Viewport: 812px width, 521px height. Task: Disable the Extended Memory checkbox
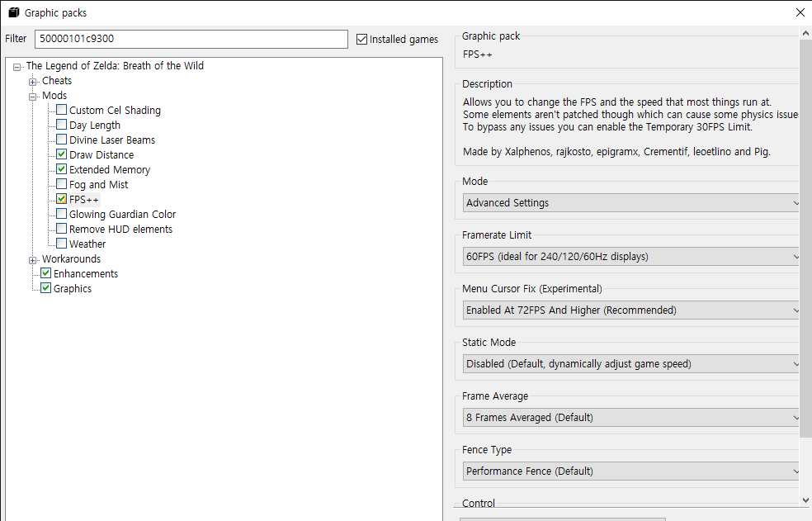[62, 169]
